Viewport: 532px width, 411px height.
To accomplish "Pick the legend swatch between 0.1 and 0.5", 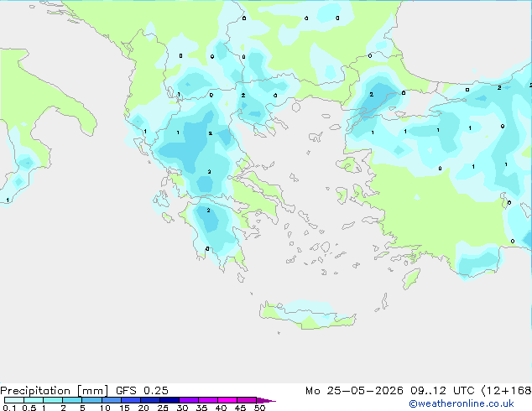I will 14,400.
